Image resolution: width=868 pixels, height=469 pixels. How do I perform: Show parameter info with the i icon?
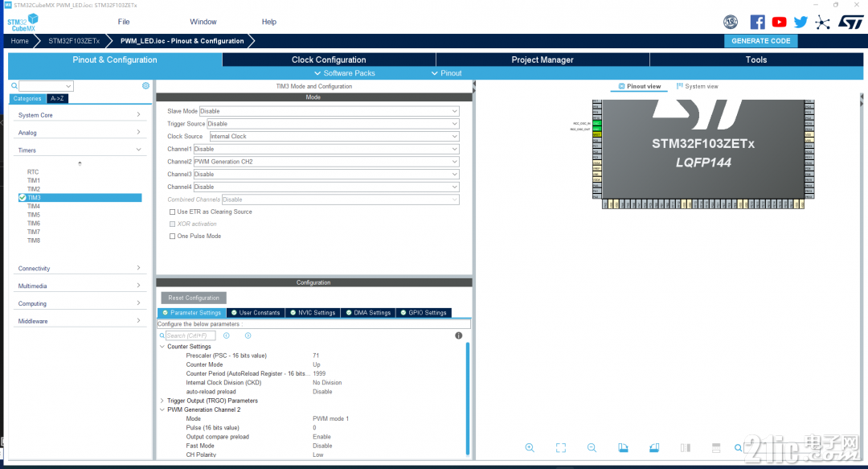[458, 335]
